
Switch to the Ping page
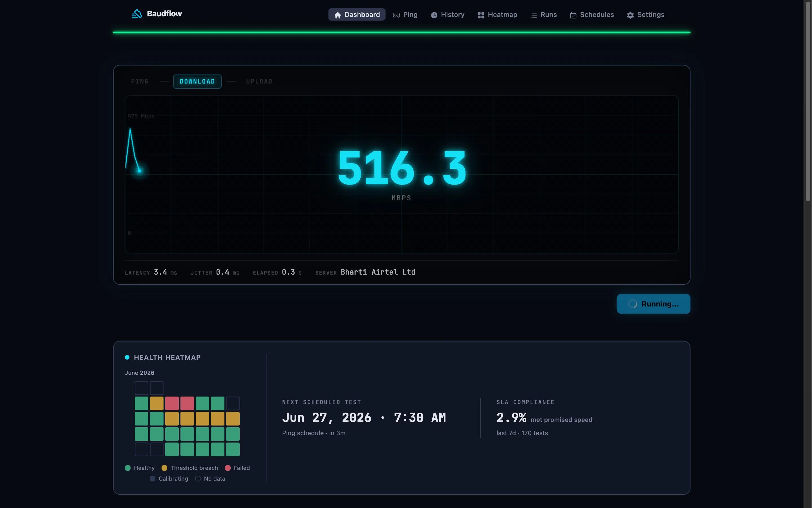[x=405, y=15]
